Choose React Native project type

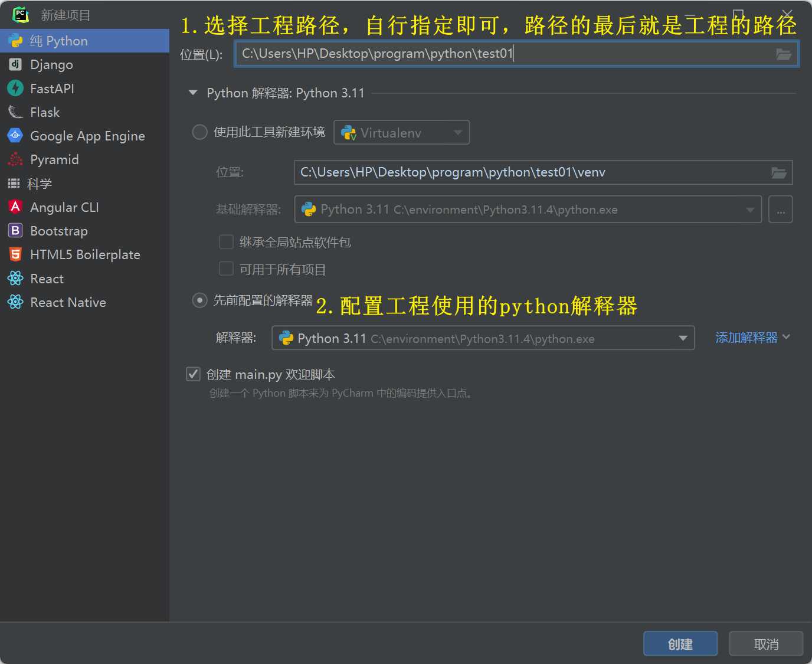pos(84,302)
